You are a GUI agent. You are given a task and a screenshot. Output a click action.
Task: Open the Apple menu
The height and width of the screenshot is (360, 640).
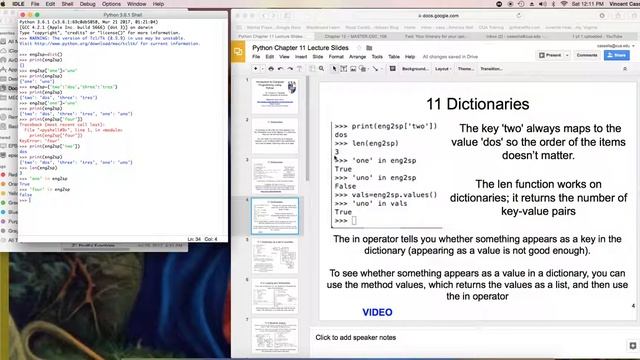pos(3,4)
